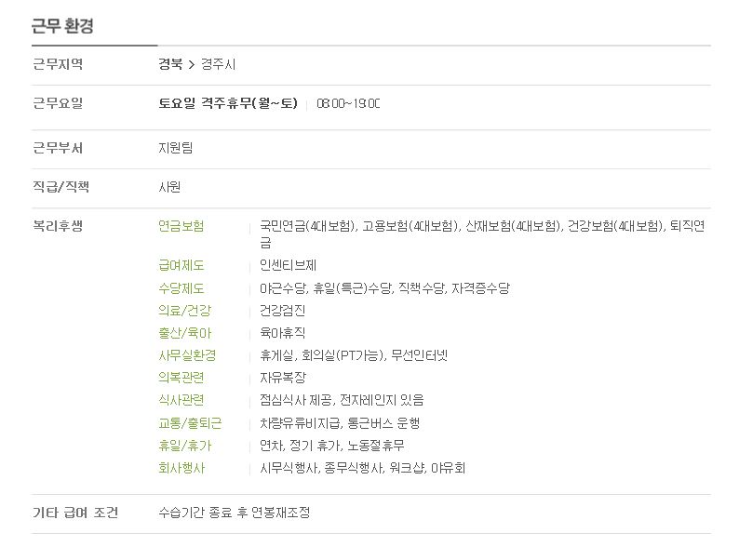Click the 사원 position value
Screen dimensions: 739x560
click(x=169, y=187)
